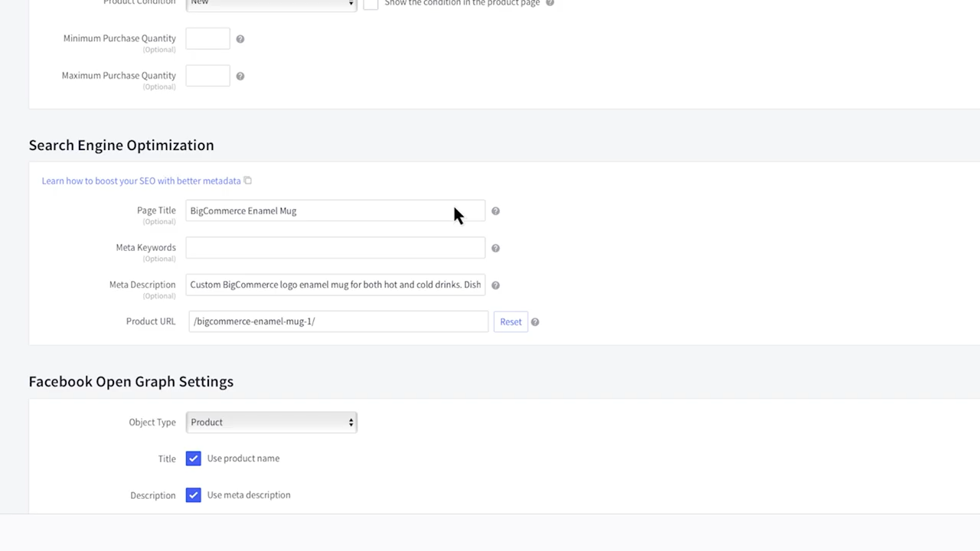980x551 pixels.
Task: Open the Product Condition dropdown
Action: click(x=271, y=3)
